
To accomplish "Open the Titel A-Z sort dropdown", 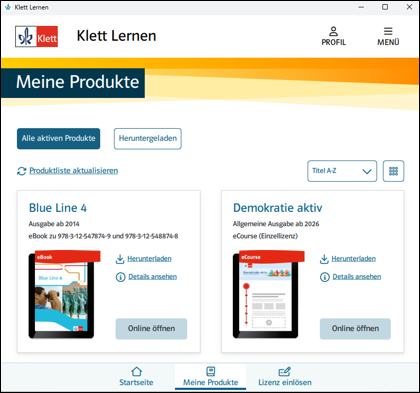I will coord(342,171).
